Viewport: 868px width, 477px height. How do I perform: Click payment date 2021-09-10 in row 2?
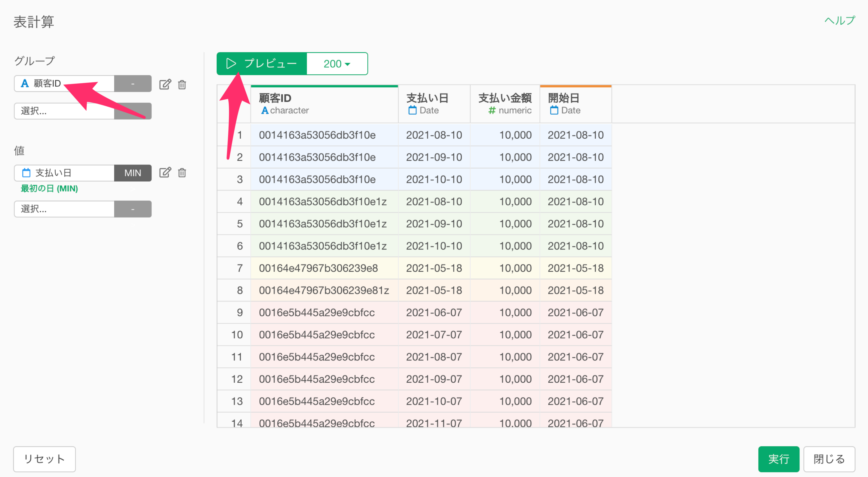(x=434, y=157)
